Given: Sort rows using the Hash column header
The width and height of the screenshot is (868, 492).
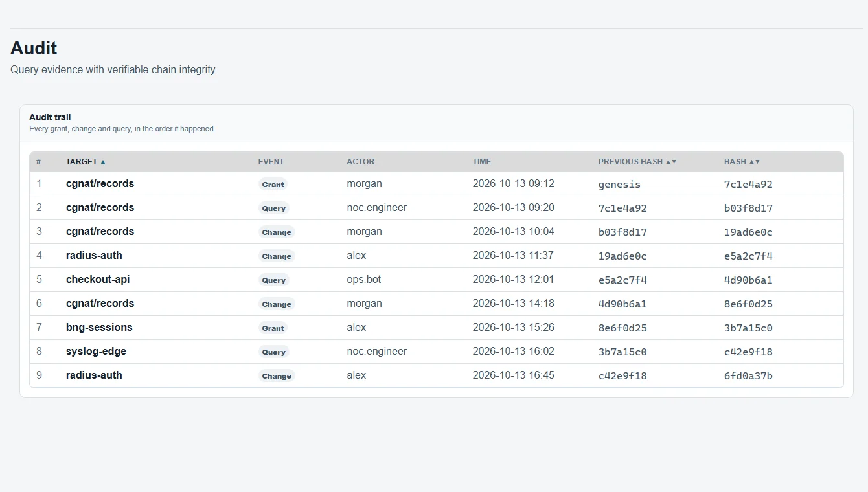Looking at the screenshot, I should 742,162.
